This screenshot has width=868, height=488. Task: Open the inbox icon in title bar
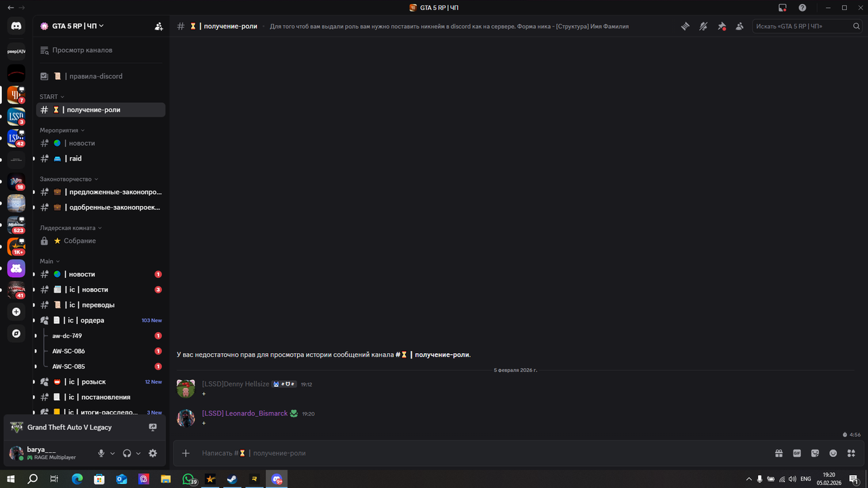pos(783,7)
